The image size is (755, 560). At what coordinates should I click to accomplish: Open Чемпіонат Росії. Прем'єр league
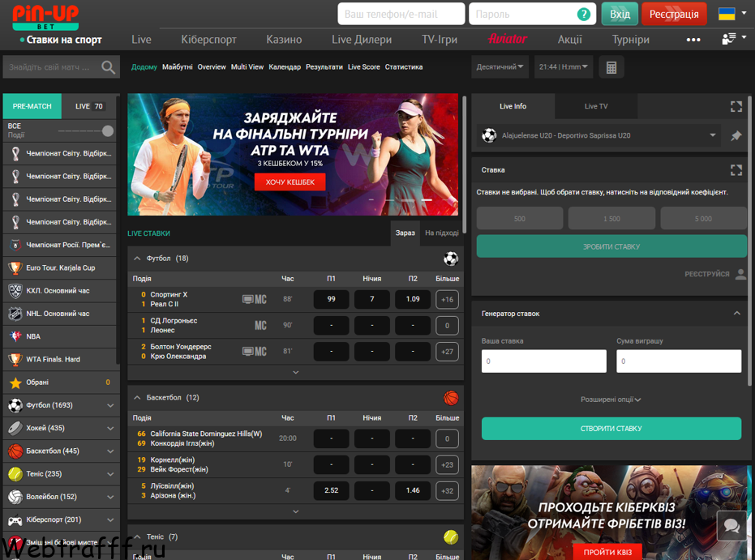click(x=60, y=245)
